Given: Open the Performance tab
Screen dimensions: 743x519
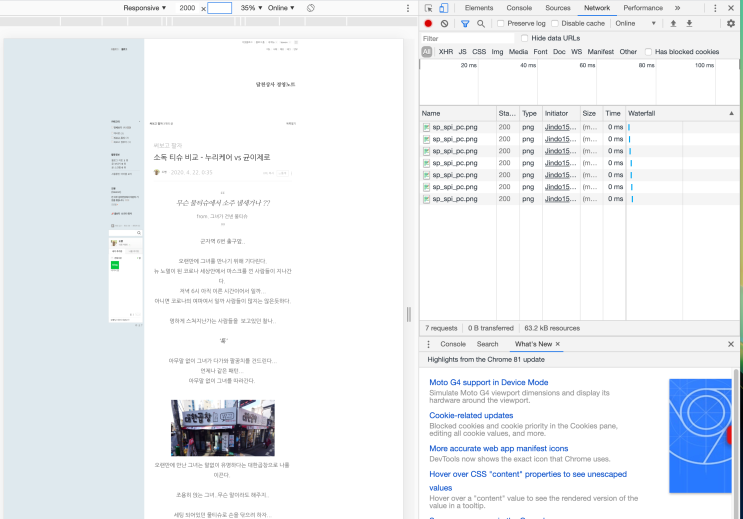Looking at the screenshot, I should [643, 8].
